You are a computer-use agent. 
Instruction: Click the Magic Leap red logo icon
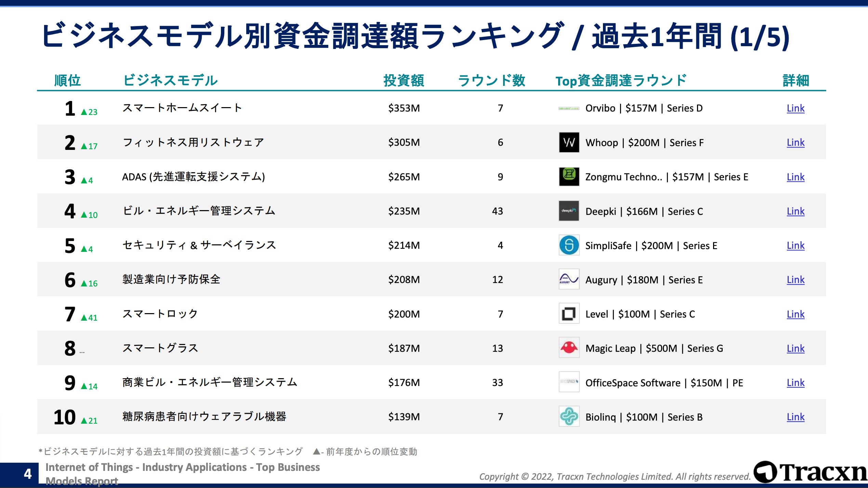(569, 348)
